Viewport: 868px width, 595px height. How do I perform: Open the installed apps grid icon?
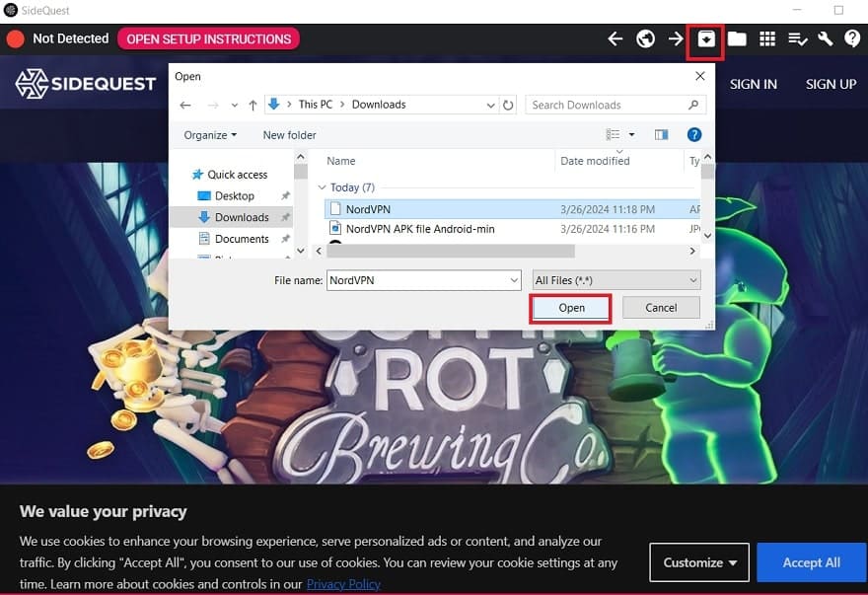(x=767, y=38)
